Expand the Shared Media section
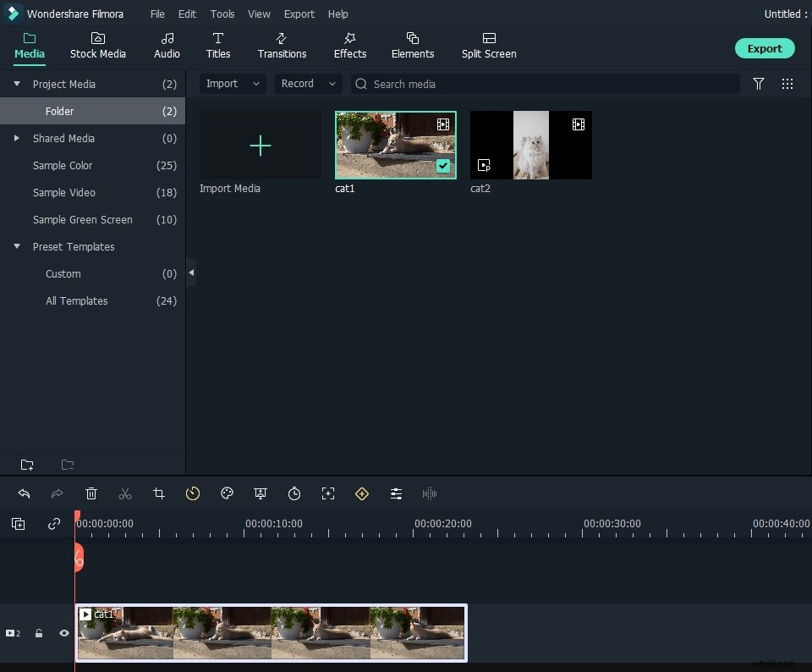Screen dimensions: 812x672 pyautogui.click(x=15, y=138)
